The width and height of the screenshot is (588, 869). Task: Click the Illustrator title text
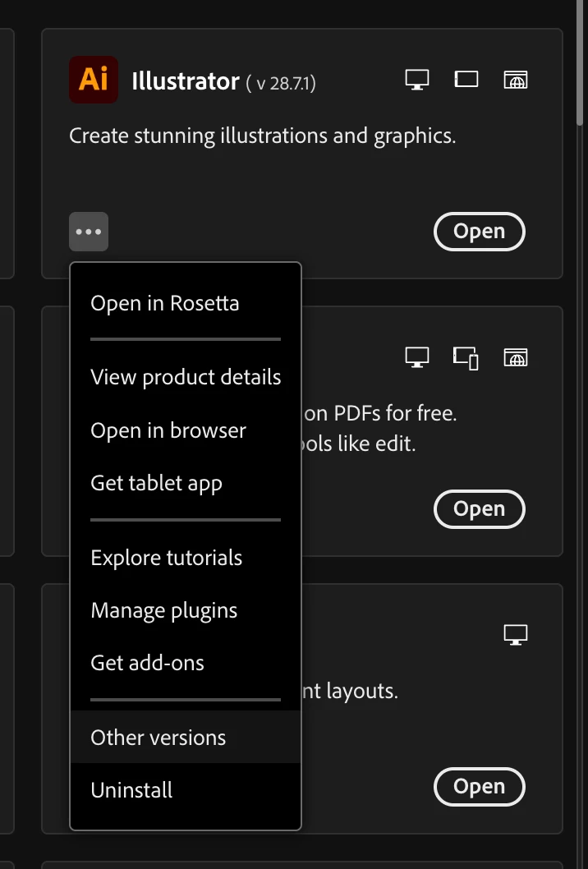(186, 81)
